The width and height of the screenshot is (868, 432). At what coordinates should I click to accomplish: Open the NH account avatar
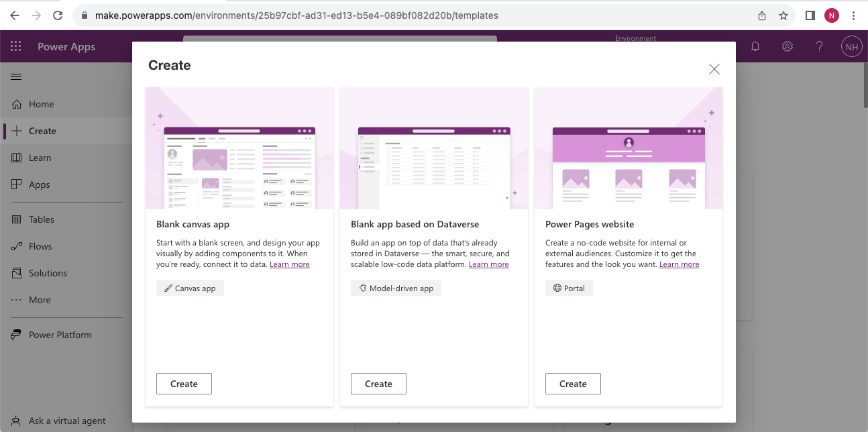(851, 47)
